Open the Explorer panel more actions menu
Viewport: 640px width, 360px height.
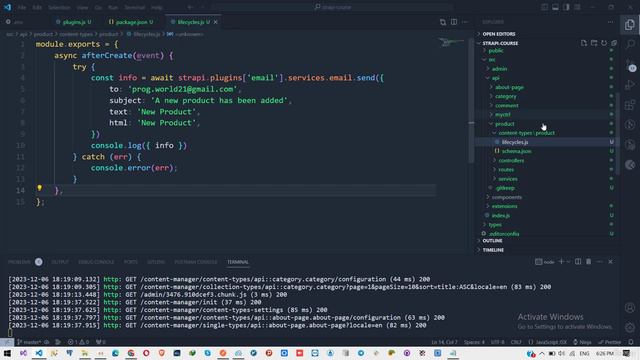610,22
